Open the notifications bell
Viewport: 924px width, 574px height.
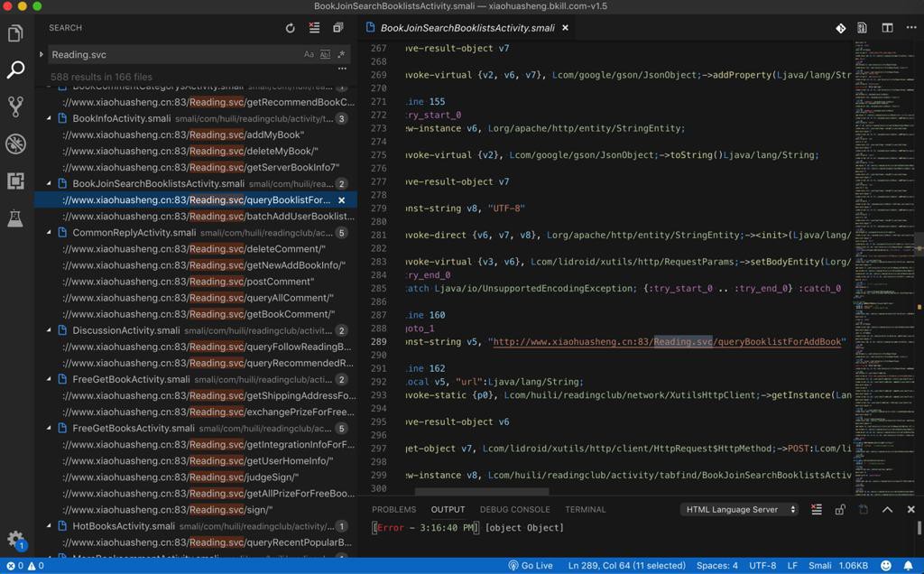908,566
